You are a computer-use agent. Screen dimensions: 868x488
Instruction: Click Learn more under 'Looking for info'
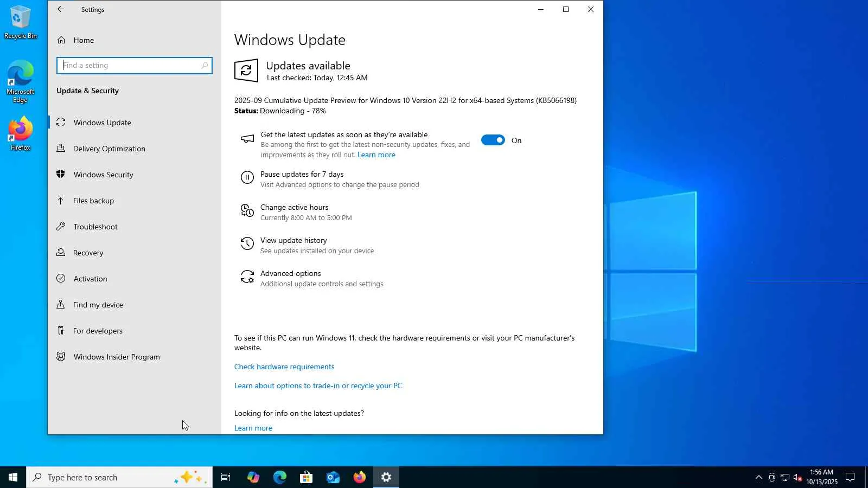tap(253, 428)
